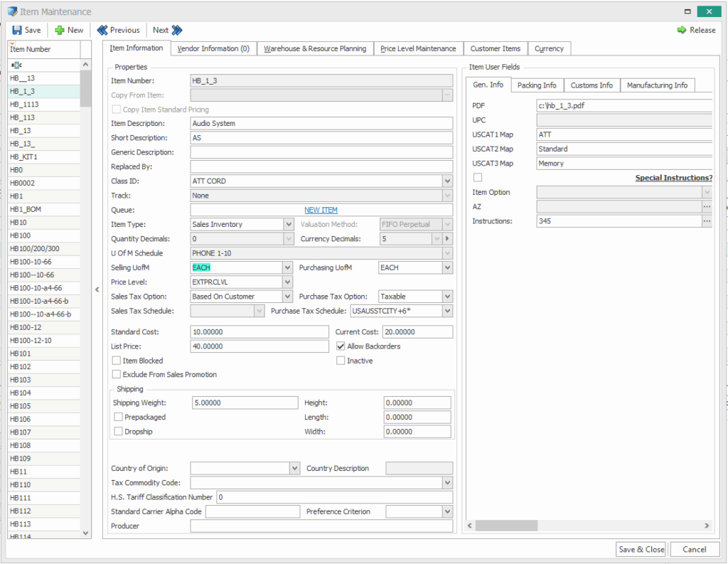Disable the Allow Backorders checkbox
Image resolution: width=728 pixels, height=564 pixels.
pyautogui.click(x=341, y=346)
